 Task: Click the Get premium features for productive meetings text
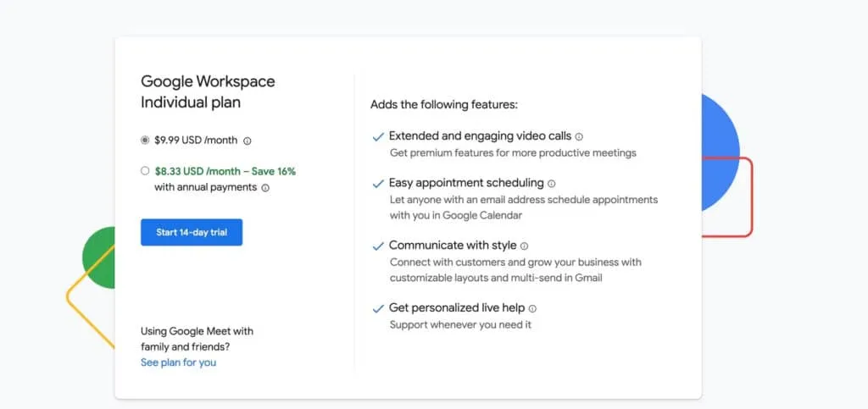tap(513, 153)
